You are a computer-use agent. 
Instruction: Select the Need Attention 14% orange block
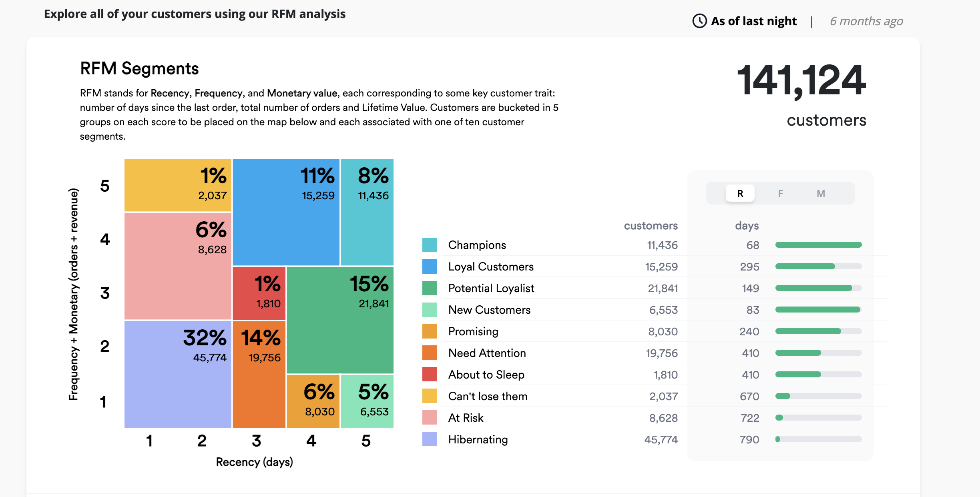(259, 374)
